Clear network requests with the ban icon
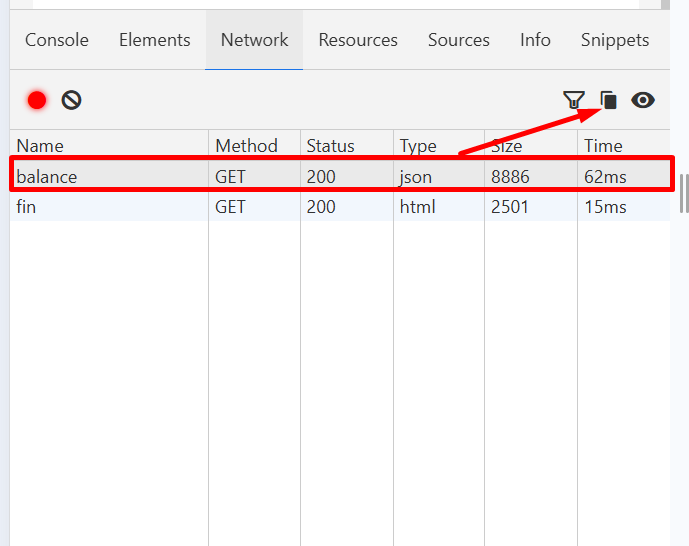The width and height of the screenshot is (689, 546). coord(71,100)
